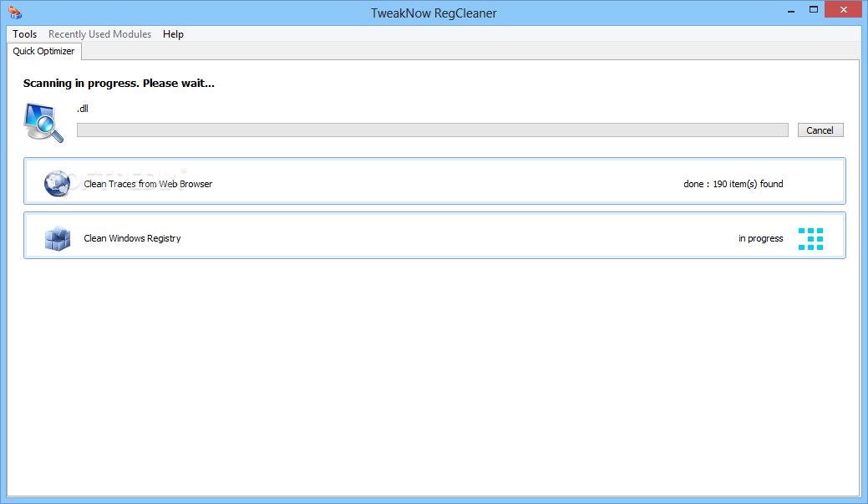Click the TweakNow app icon in title bar
Screen dimensions: 868x504
[15, 13]
